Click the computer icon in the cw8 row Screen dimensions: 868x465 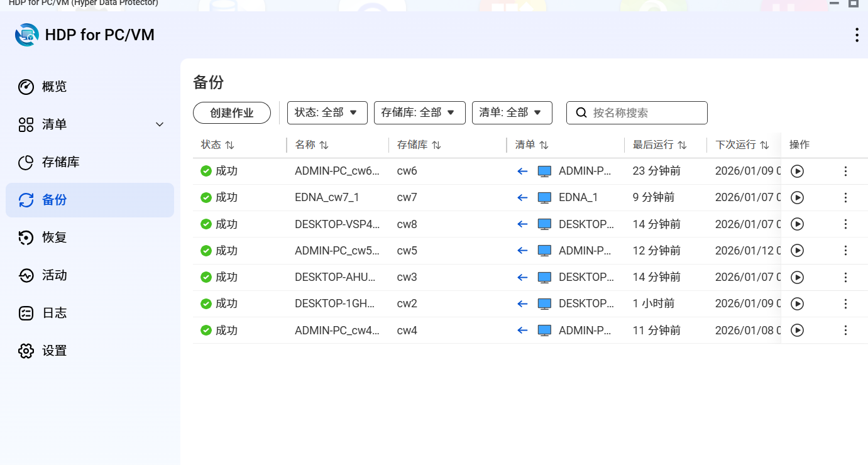pos(544,224)
